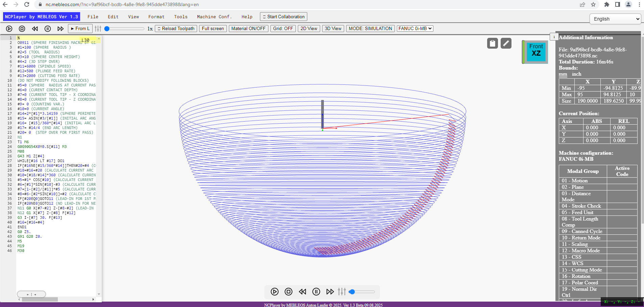Screen dimensions: 644x307
Task: Click the top speed slider
Action: (x=124, y=29)
